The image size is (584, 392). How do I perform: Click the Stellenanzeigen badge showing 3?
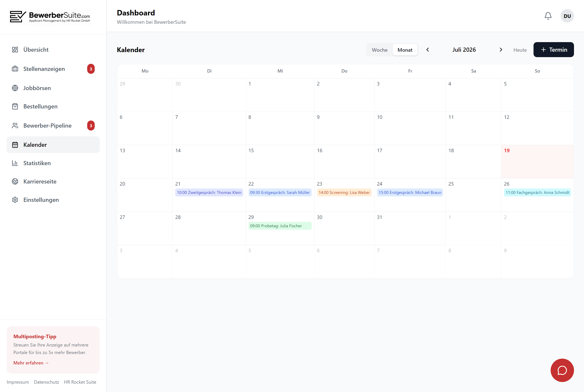[91, 69]
